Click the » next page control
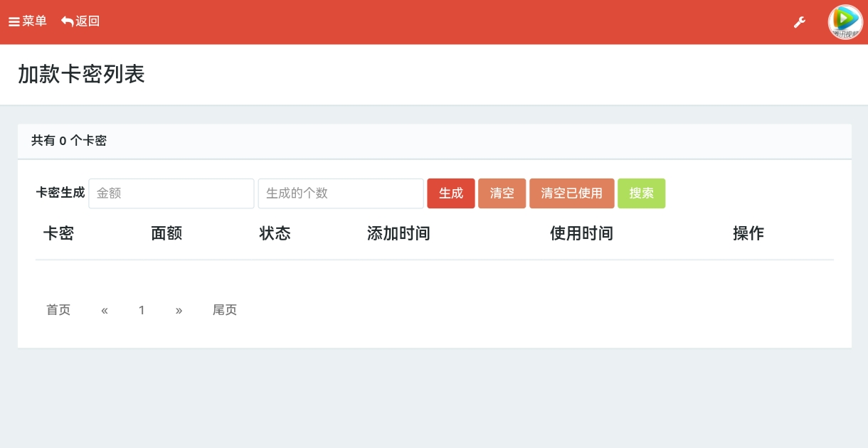Viewport: 868px width, 448px height. coord(179,310)
